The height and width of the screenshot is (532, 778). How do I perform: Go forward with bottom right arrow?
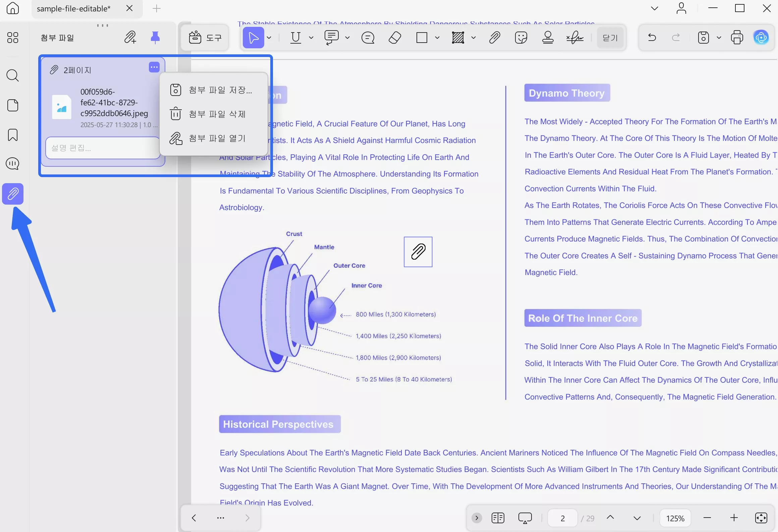[247, 518]
